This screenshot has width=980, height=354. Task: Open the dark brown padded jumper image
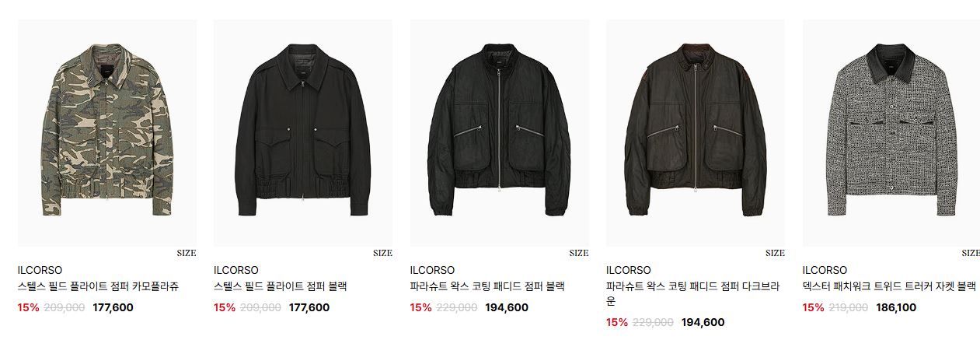[696, 133]
